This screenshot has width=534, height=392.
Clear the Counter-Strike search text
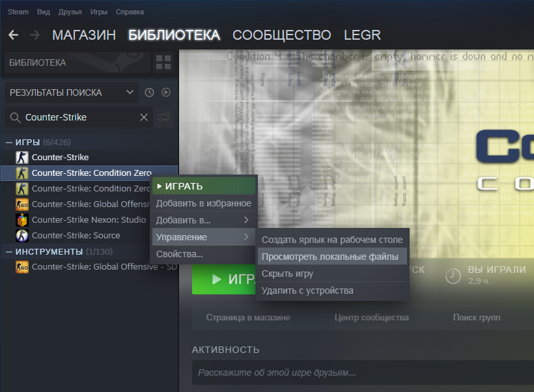144,117
